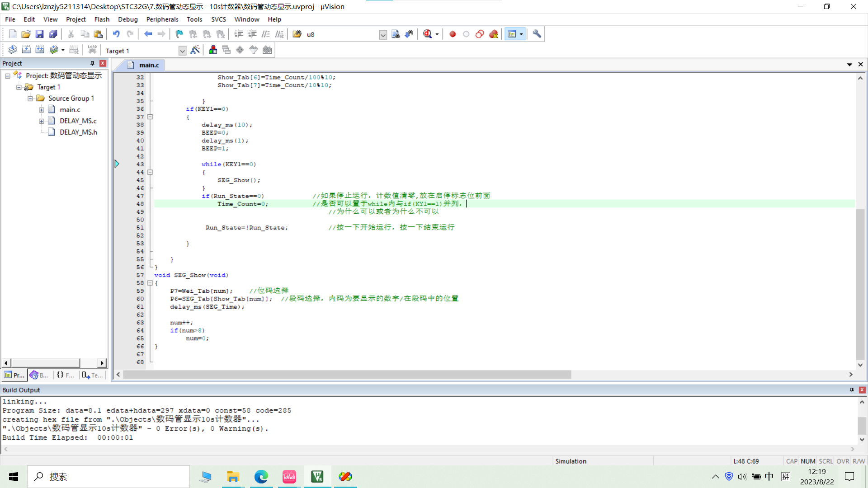Switch to the Functions panel bottom tab
Viewport: 868px width, 488px height.
(x=66, y=375)
